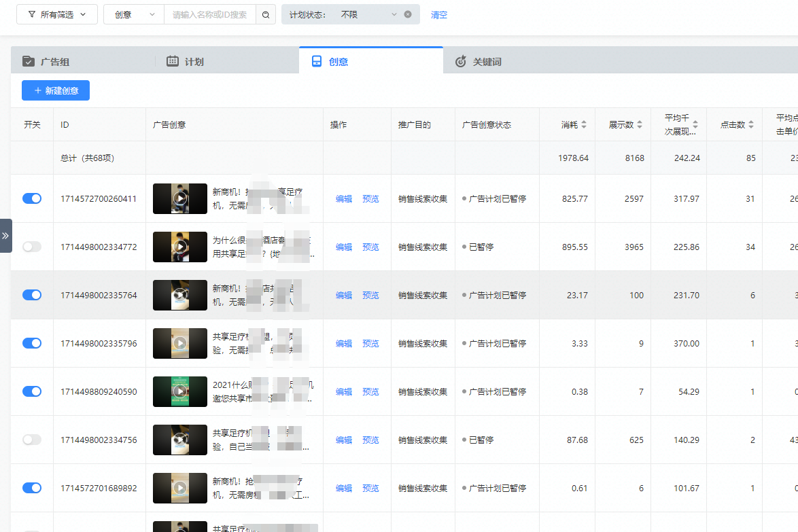This screenshot has height=532, width=798.
Task: Sort by 点击数 column arrows
Action: 750,124
